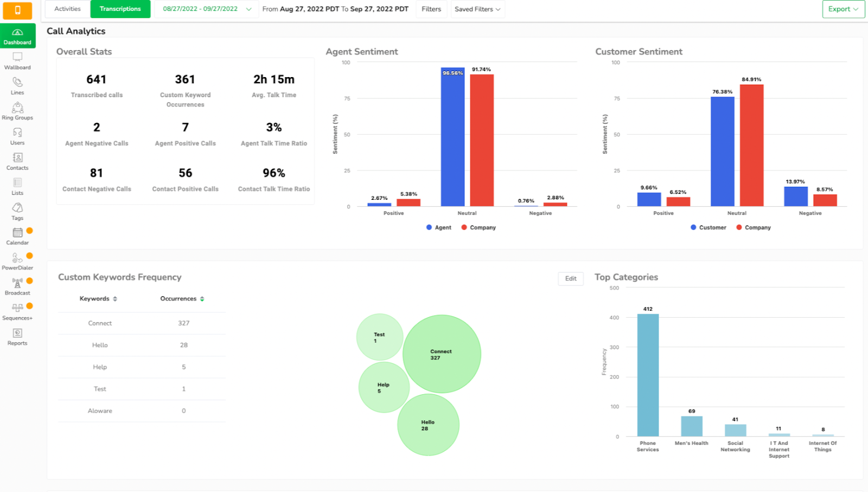Click the Contact Talk Time Ratio stat

(x=274, y=180)
